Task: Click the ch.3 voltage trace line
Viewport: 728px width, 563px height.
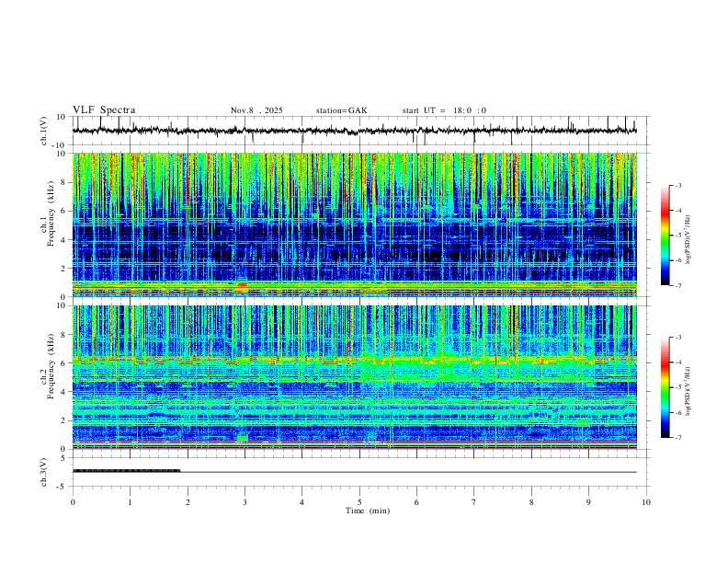Action: (x=354, y=472)
